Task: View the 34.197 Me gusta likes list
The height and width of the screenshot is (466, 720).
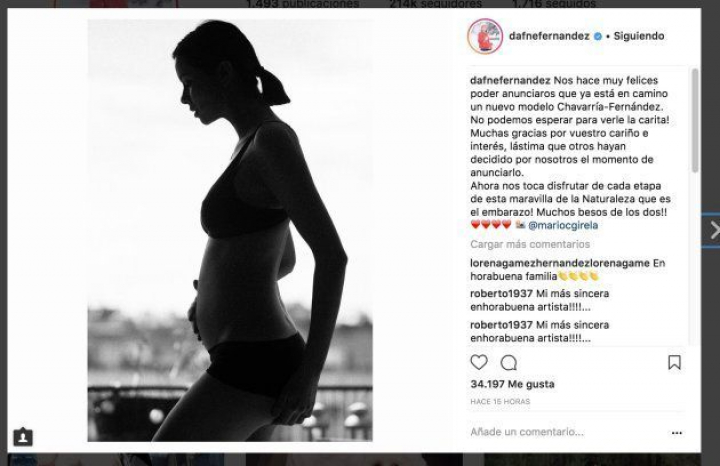Action: point(512,384)
